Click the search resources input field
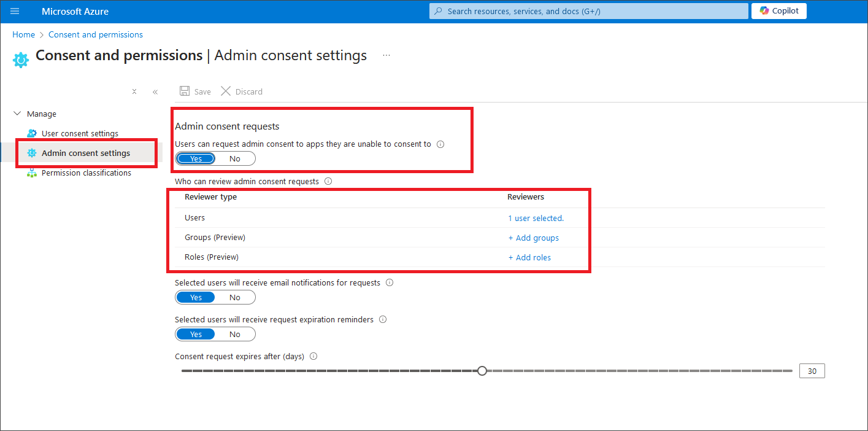 (589, 11)
